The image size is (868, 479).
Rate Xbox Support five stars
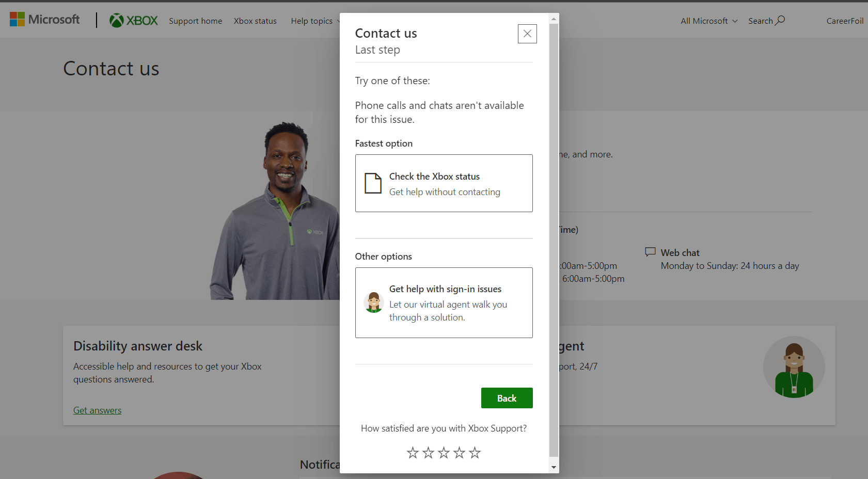pyautogui.click(x=475, y=453)
